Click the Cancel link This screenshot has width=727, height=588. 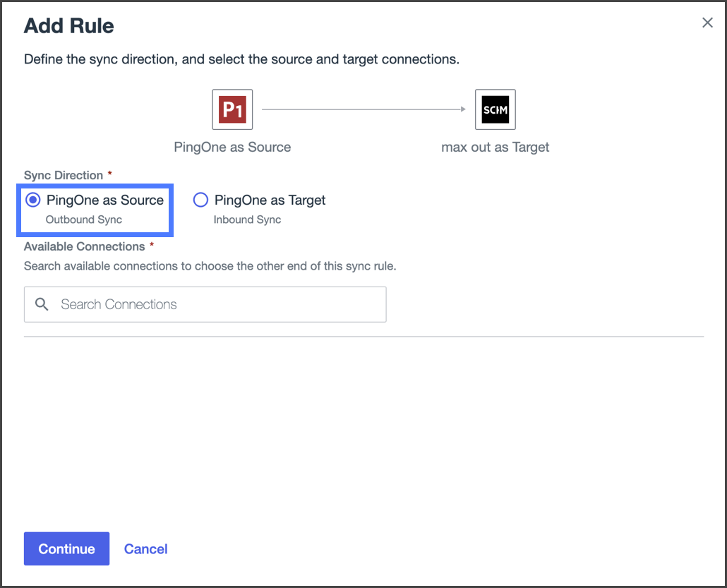click(x=145, y=549)
